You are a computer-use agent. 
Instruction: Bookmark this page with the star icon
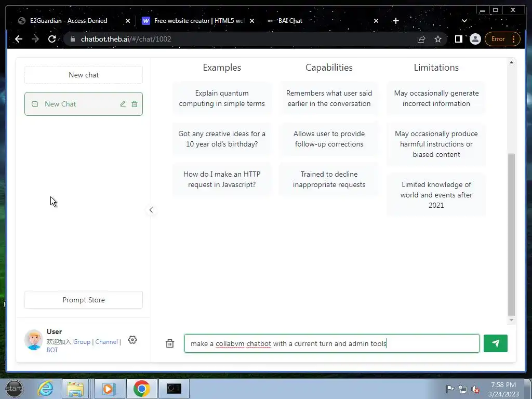pos(437,39)
